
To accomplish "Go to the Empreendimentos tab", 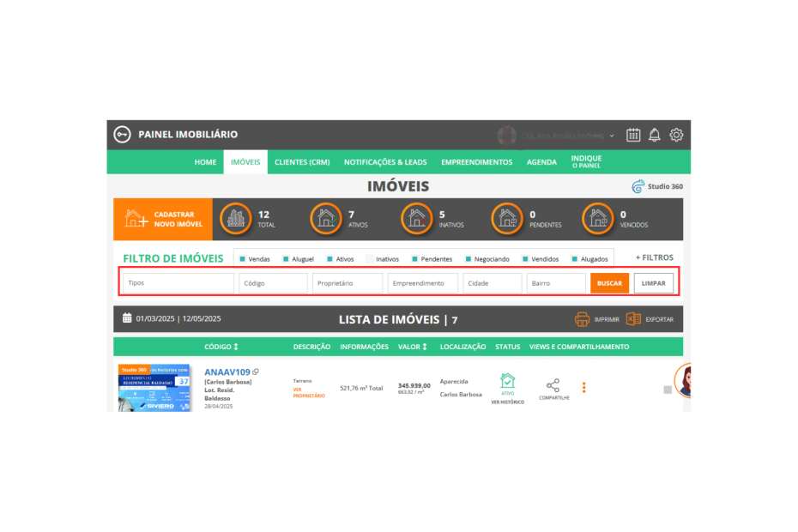I will click(x=476, y=162).
